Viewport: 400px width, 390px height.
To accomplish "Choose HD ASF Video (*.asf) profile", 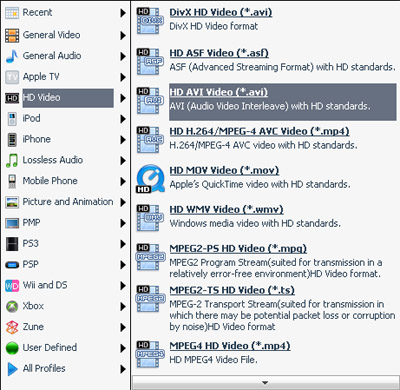I will [x=219, y=53].
